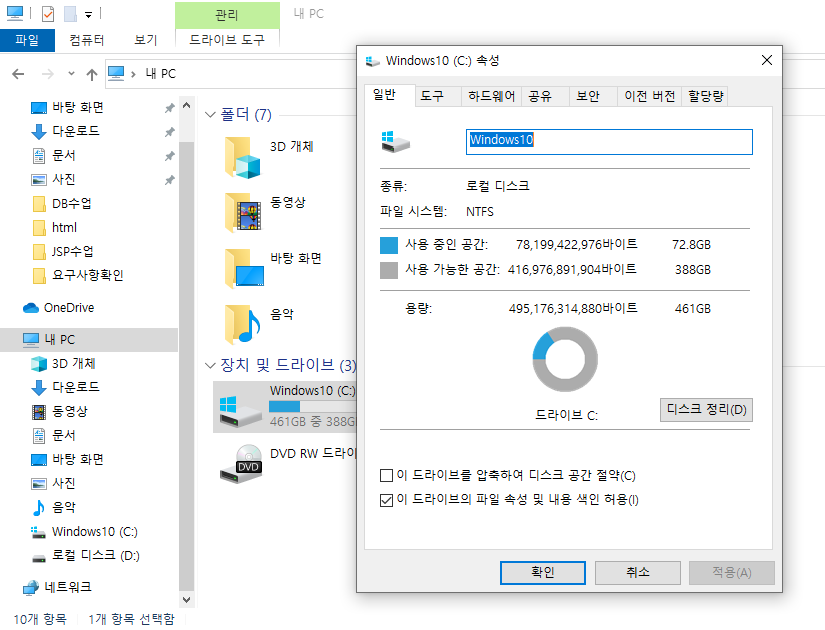Enable compress this drive checkbox
Viewport: 825px width, 630px height.
[386, 476]
